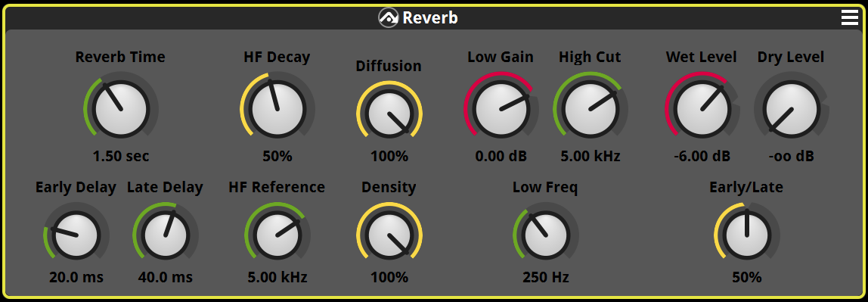Click the Wet Level label
Viewport: 868px width, 302px height.
[702, 57]
